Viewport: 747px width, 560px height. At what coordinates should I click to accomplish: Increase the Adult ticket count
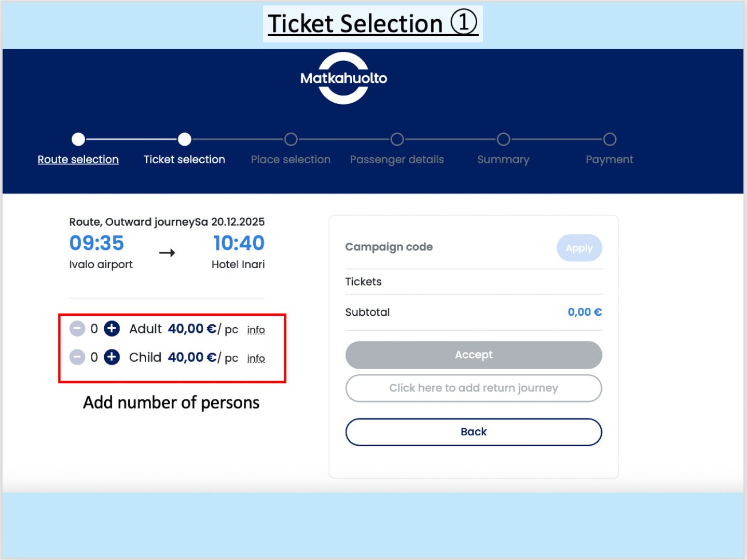[112, 329]
